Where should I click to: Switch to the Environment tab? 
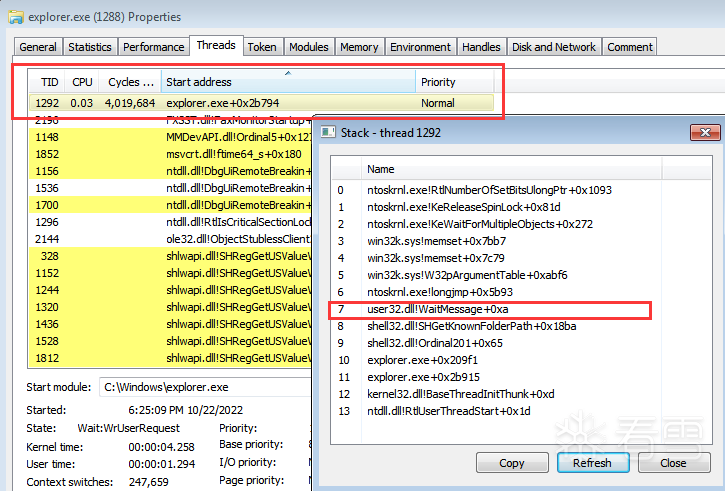420,47
